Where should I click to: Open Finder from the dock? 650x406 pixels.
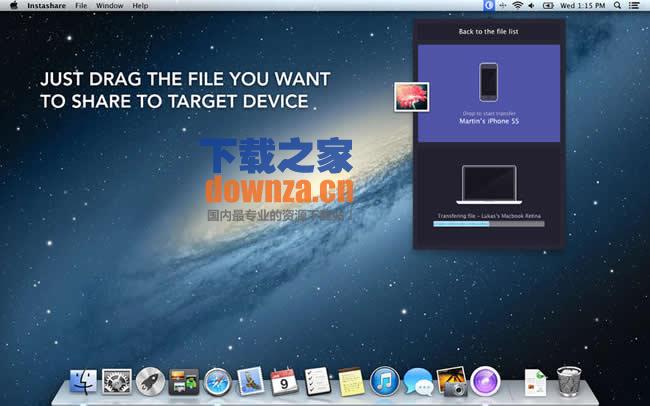pyautogui.click(x=83, y=382)
